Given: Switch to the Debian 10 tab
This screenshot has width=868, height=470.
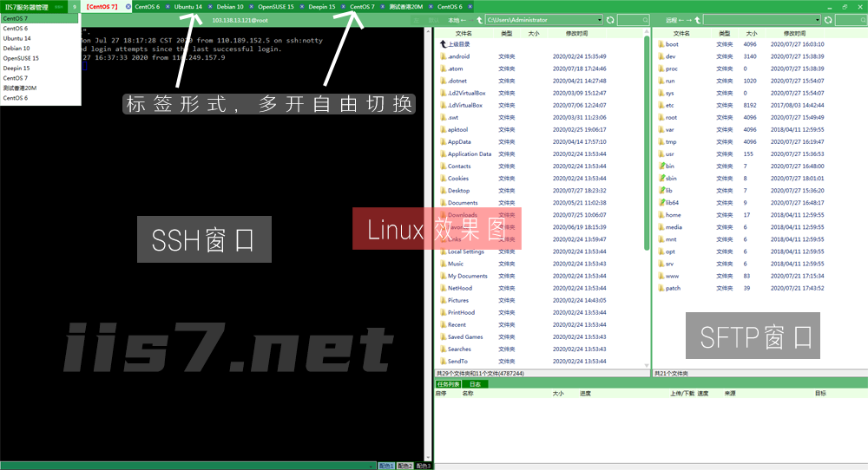Looking at the screenshot, I should point(230,7).
